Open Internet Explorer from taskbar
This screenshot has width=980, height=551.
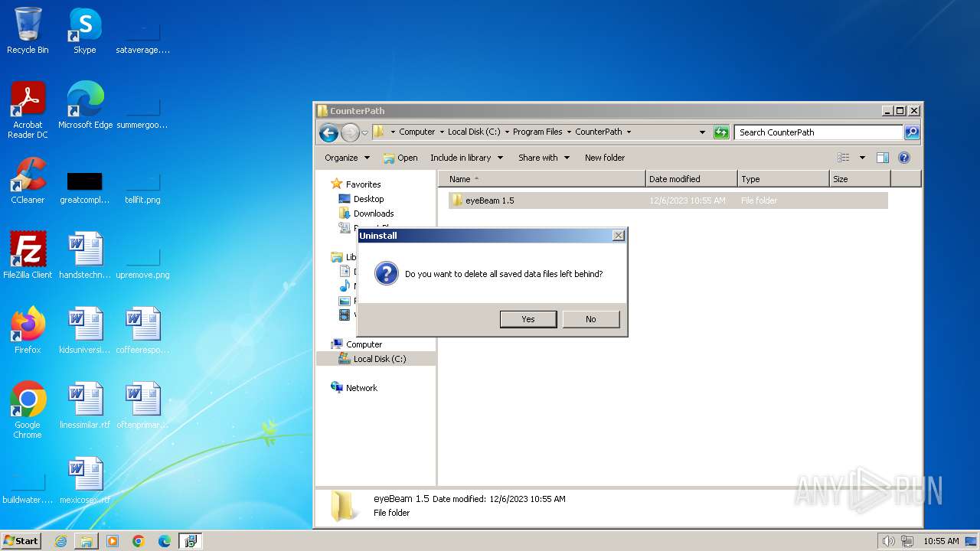[x=60, y=541]
